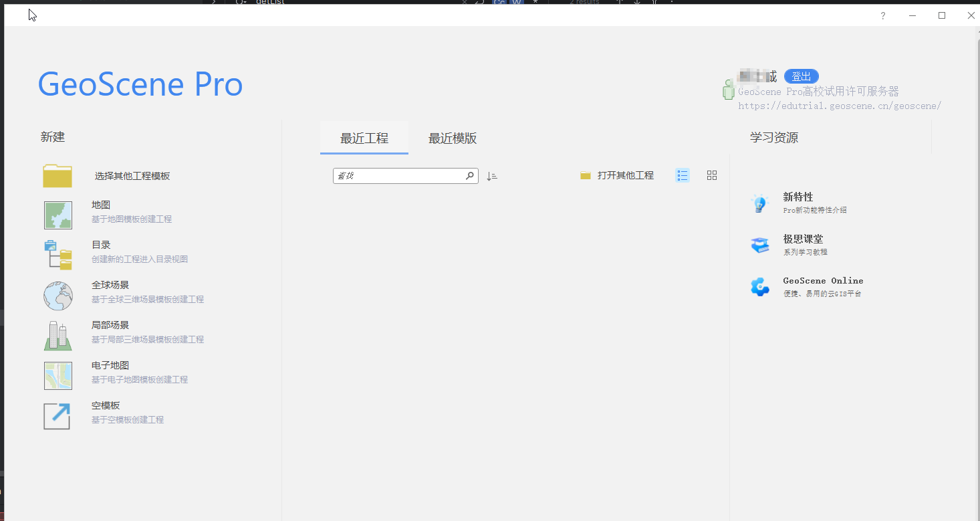Open GeoScene Online link
Image resolution: width=980 pixels, height=521 pixels.
click(x=824, y=281)
